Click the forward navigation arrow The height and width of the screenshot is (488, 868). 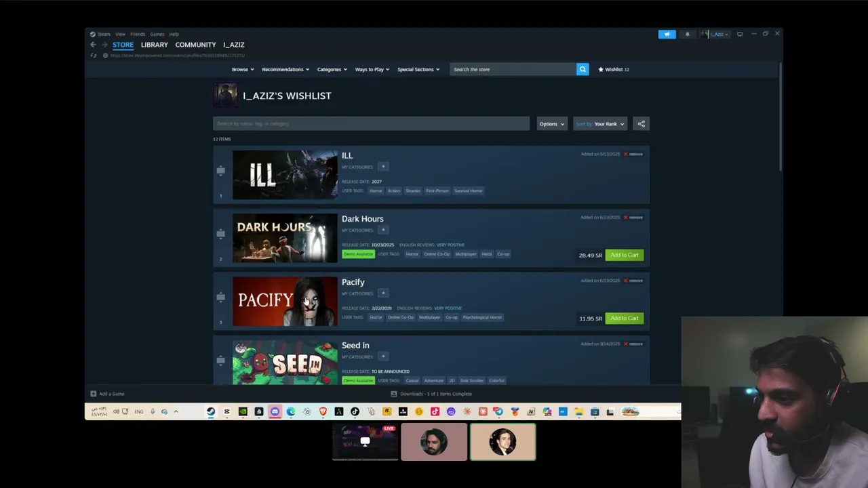pyautogui.click(x=104, y=45)
